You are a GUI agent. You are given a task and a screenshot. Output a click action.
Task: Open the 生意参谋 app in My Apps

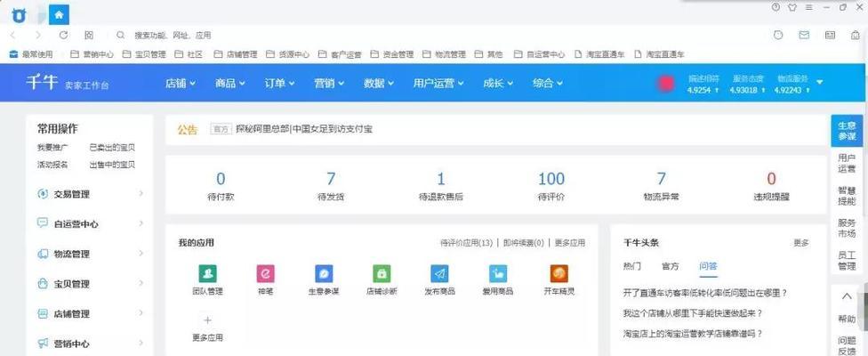tap(324, 273)
